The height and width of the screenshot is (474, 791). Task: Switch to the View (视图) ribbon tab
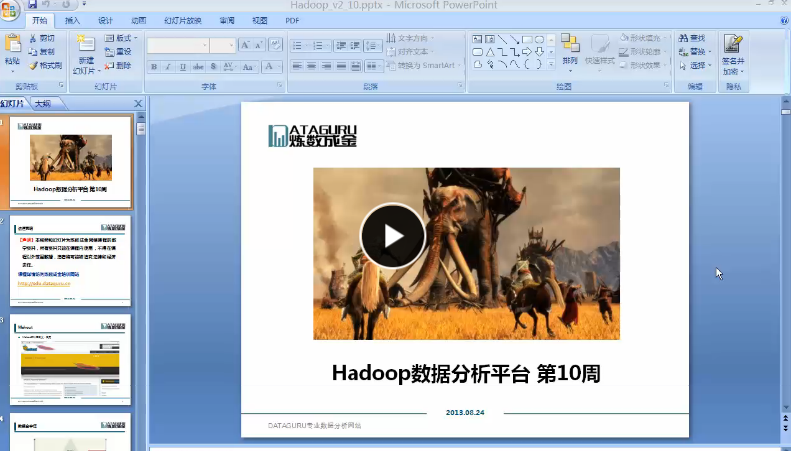[260, 21]
